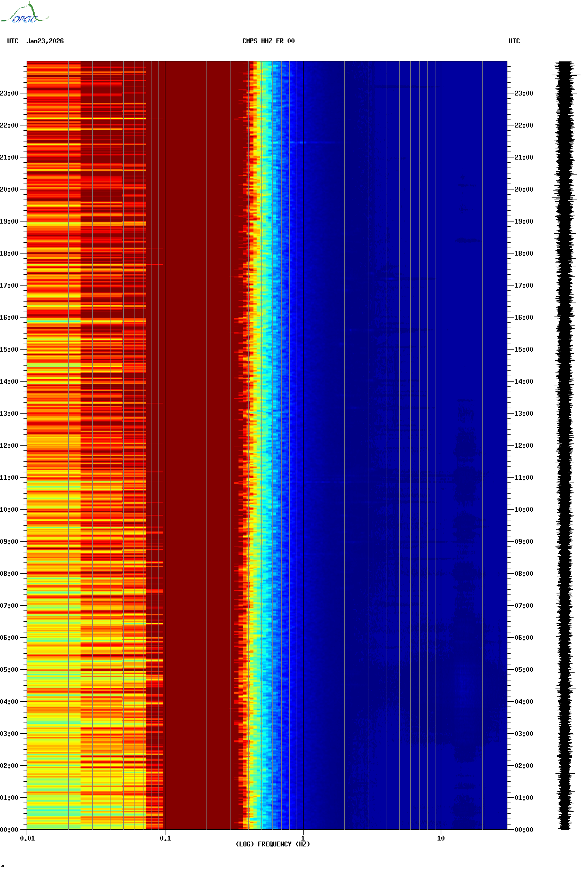Click the 23:00 label on the left time axis
The image size is (588, 872).
(9, 93)
